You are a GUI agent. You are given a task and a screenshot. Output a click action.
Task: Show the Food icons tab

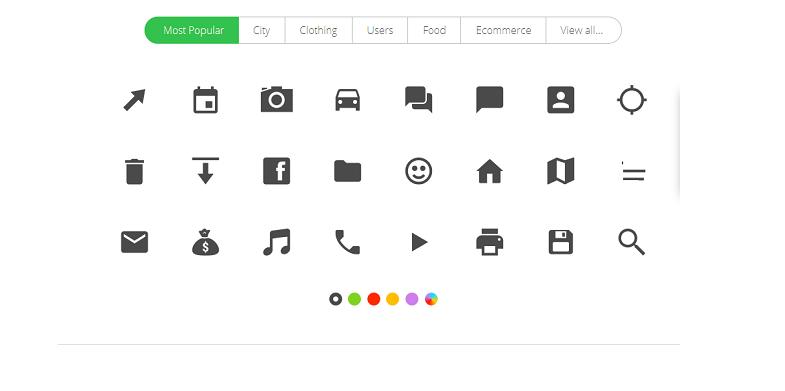pos(434,30)
